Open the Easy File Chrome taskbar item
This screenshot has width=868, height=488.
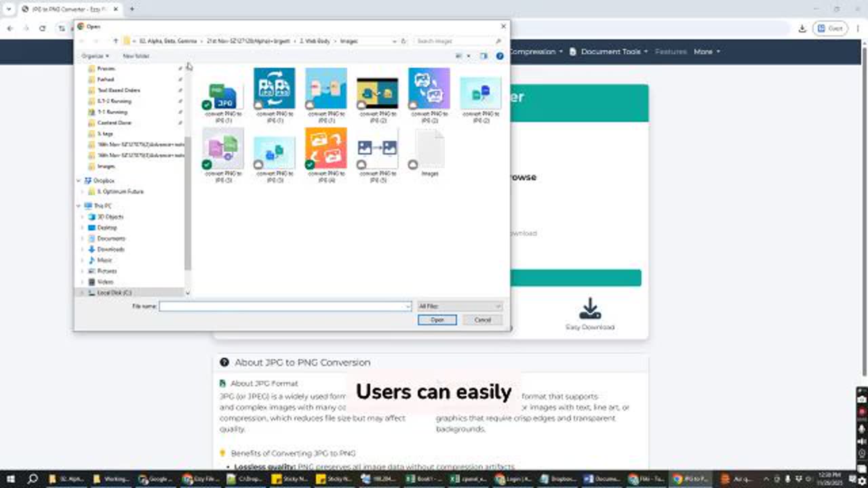coord(201,479)
